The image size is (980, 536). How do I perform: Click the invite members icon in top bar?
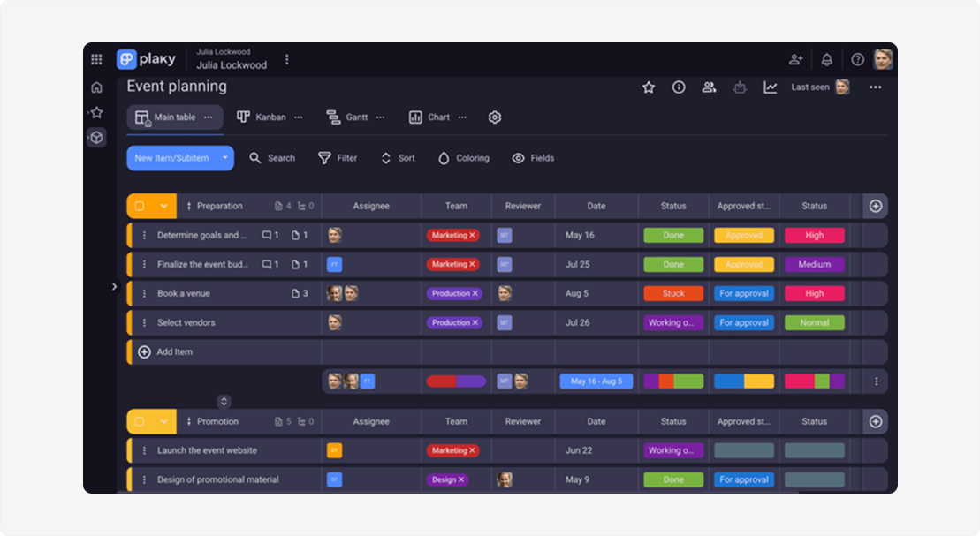coord(795,59)
